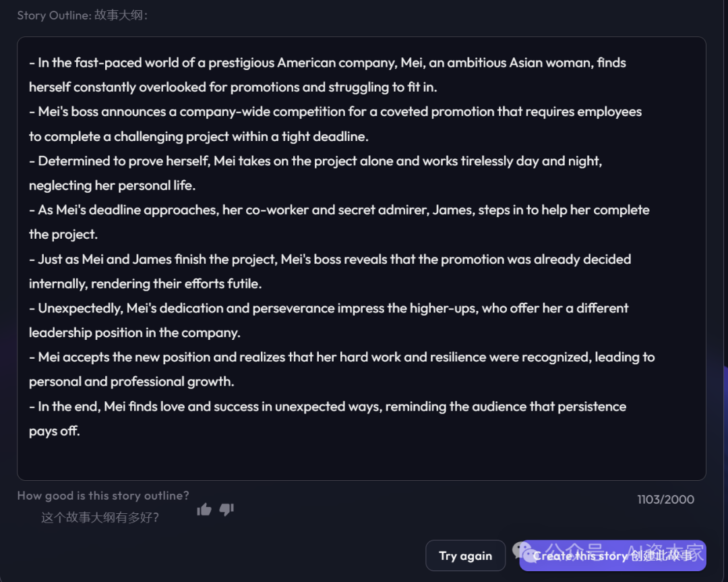Image resolution: width=728 pixels, height=582 pixels.
Task: Click the line "personal and professional growth."
Action: point(131,382)
